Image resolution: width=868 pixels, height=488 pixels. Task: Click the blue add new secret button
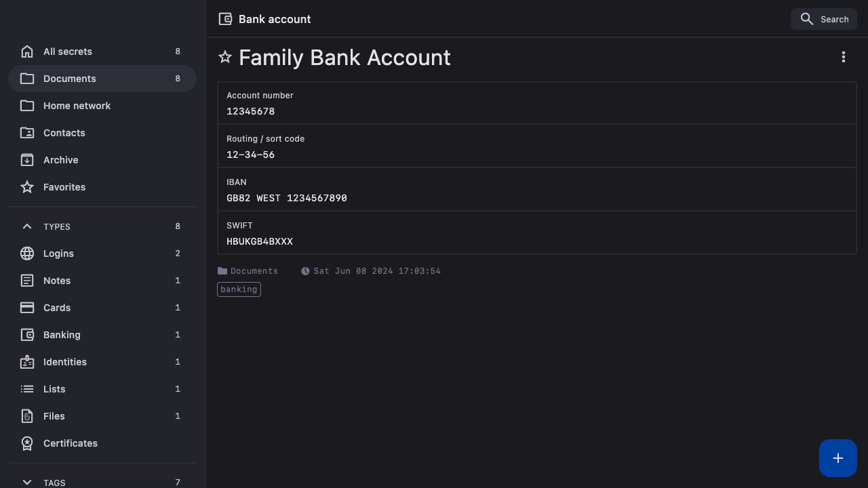(837, 458)
